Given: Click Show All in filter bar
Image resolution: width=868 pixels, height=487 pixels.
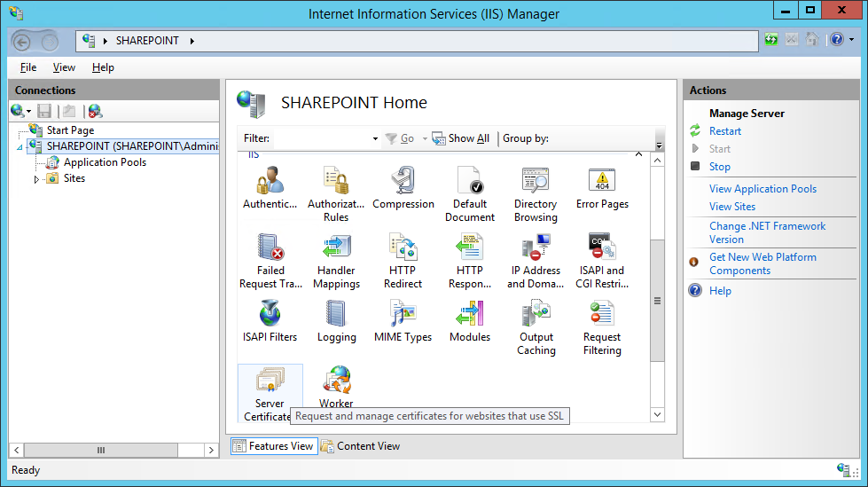Looking at the screenshot, I should pyautogui.click(x=460, y=138).
